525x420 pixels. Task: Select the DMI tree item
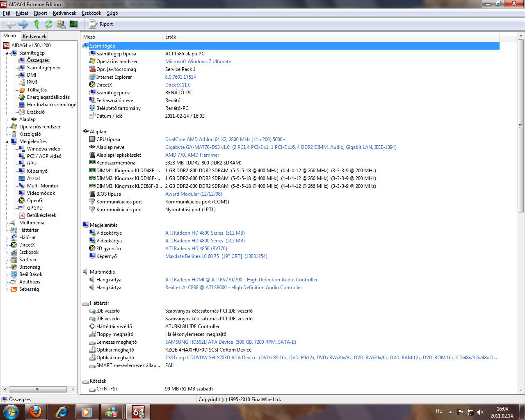click(x=32, y=75)
